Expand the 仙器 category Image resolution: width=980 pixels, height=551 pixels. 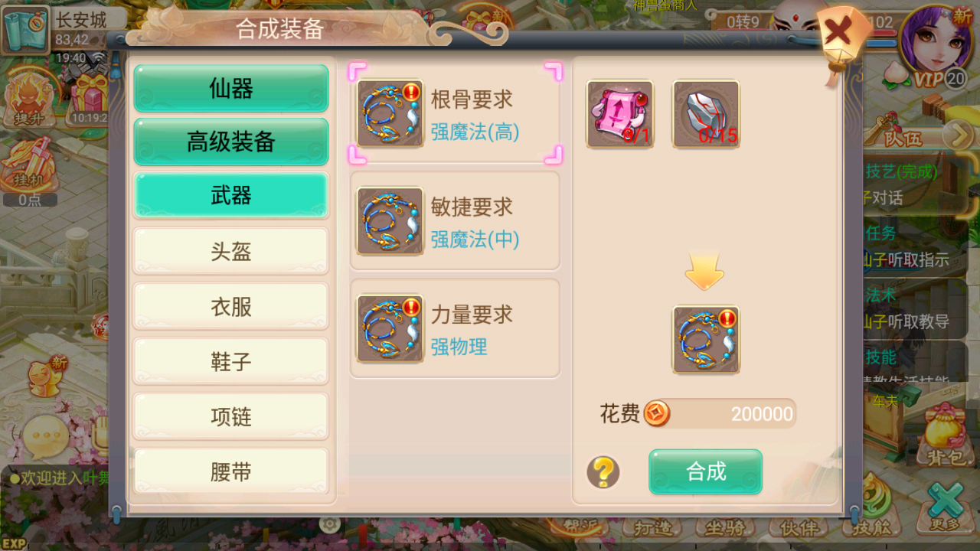(231, 89)
